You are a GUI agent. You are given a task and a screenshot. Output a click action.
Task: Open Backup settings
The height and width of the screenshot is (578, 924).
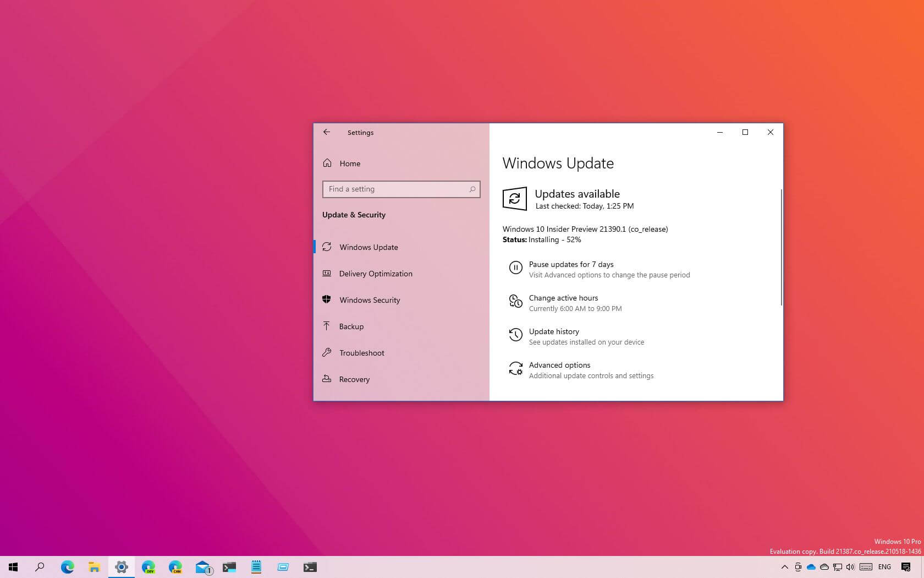tap(351, 326)
